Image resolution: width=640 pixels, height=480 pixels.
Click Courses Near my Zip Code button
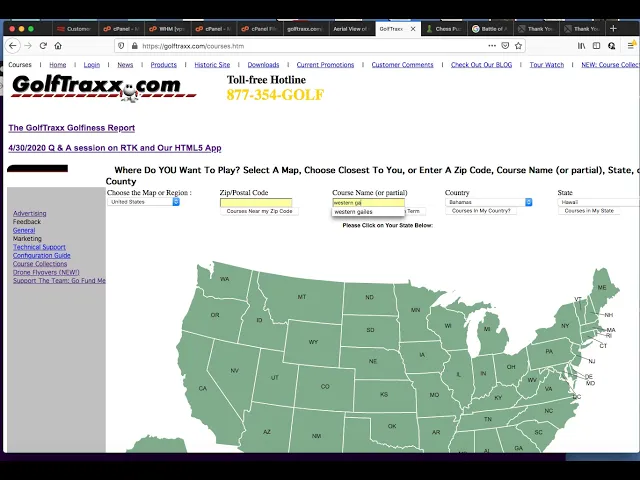coord(260,211)
